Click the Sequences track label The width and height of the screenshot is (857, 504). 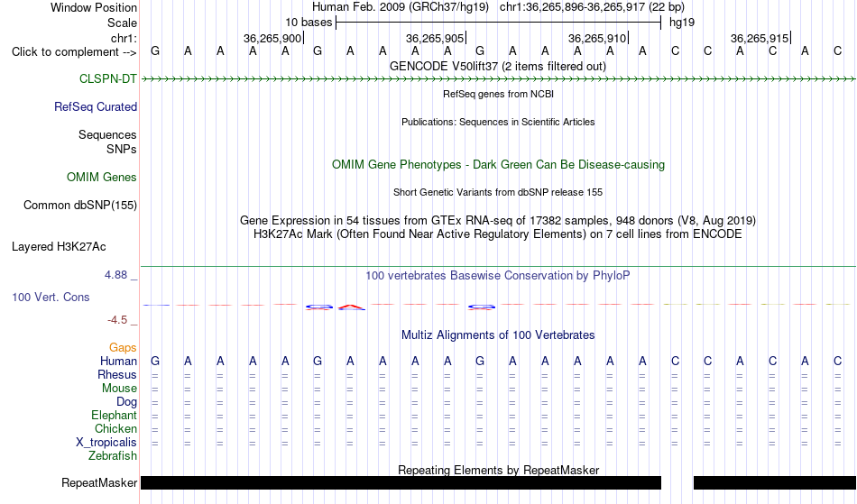[107, 135]
